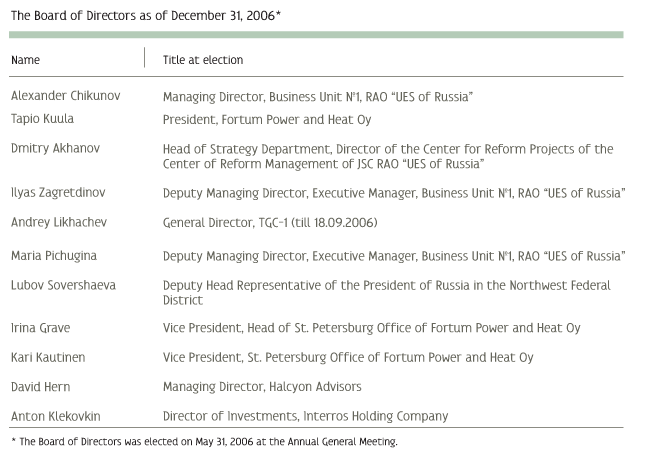This screenshot has width=650, height=458.
Task: Select the name Alexander Chikunov
Action: (65, 96)
